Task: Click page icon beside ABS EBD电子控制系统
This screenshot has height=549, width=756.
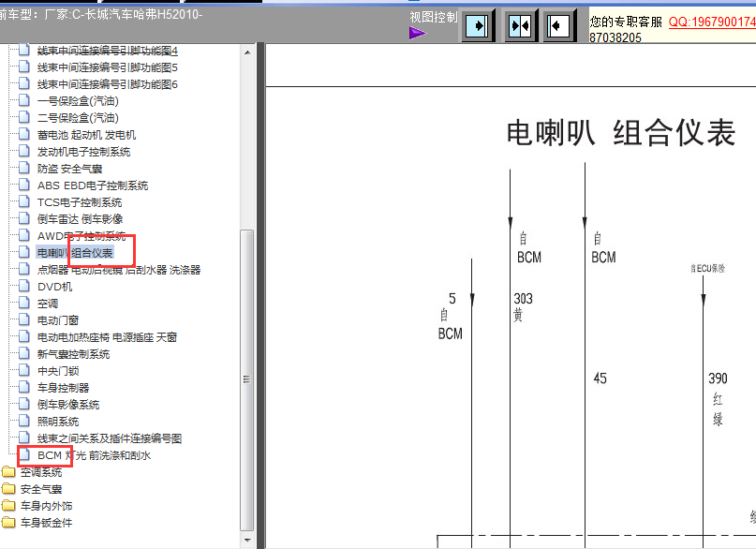Action: [24, 185]
